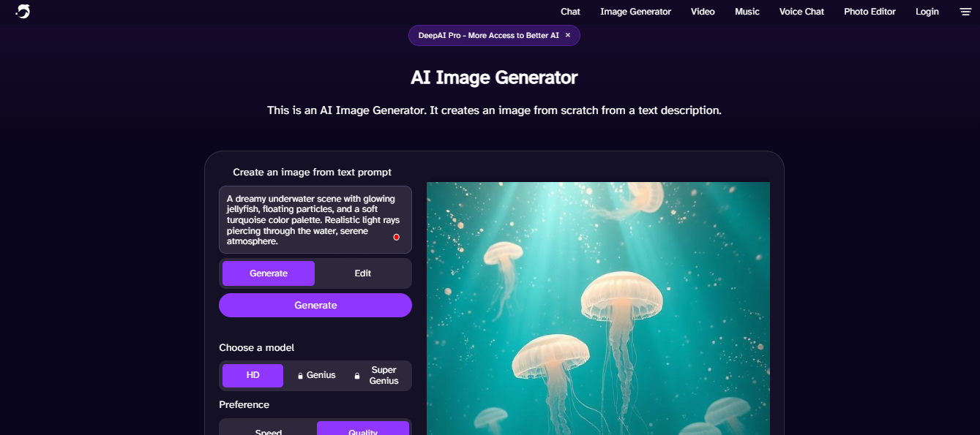This screenshot has height=435, width=980.
Task: Open the Music section
Action: pyautogui.click(x=747, y=12)
